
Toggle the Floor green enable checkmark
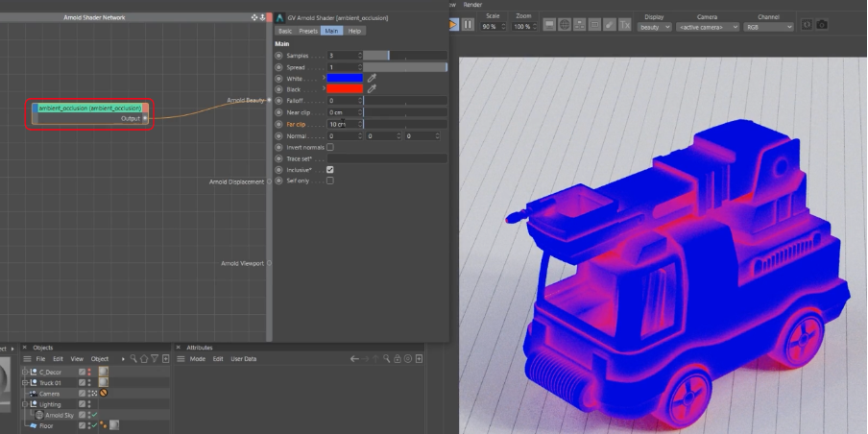point(95,425)
